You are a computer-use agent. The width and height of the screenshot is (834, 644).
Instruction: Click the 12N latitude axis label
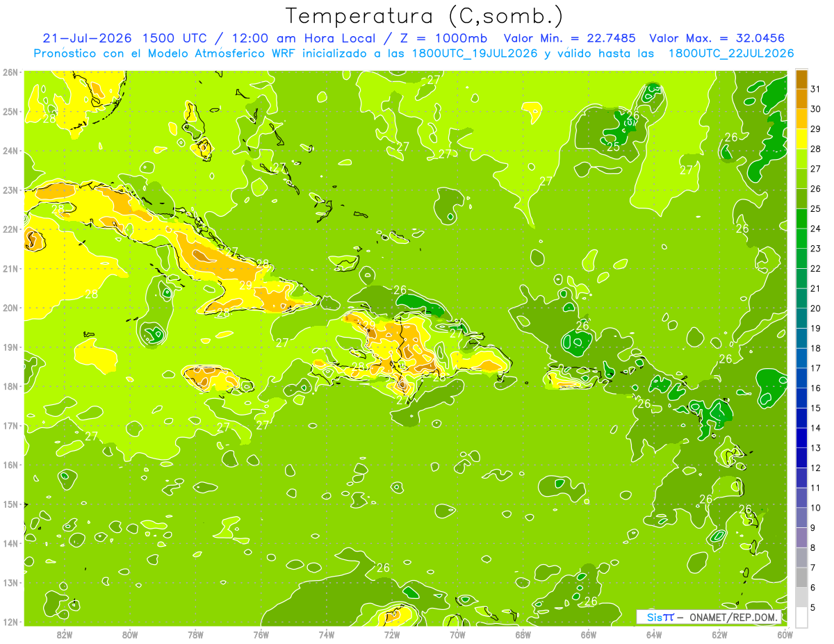pos(10,622)
